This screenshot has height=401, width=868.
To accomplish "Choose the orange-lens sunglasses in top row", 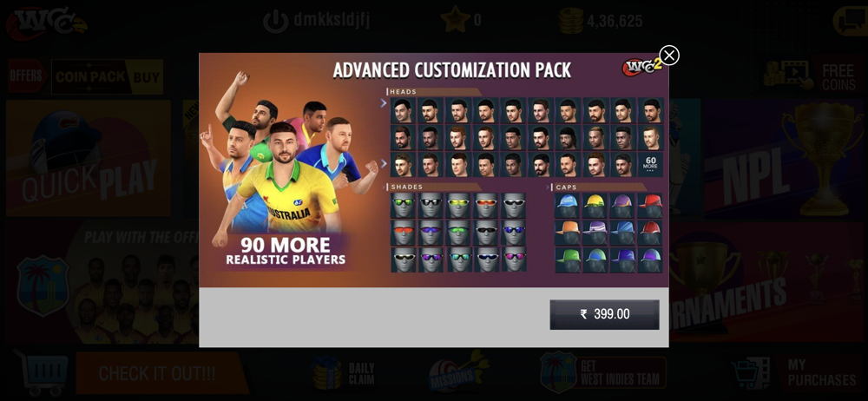I will click(x=487, y=205).
